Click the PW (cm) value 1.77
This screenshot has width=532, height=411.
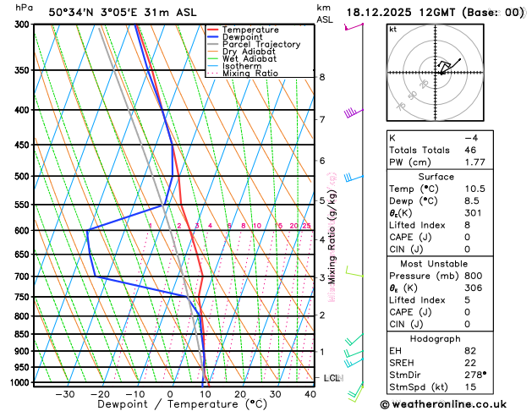coord(474,162)
